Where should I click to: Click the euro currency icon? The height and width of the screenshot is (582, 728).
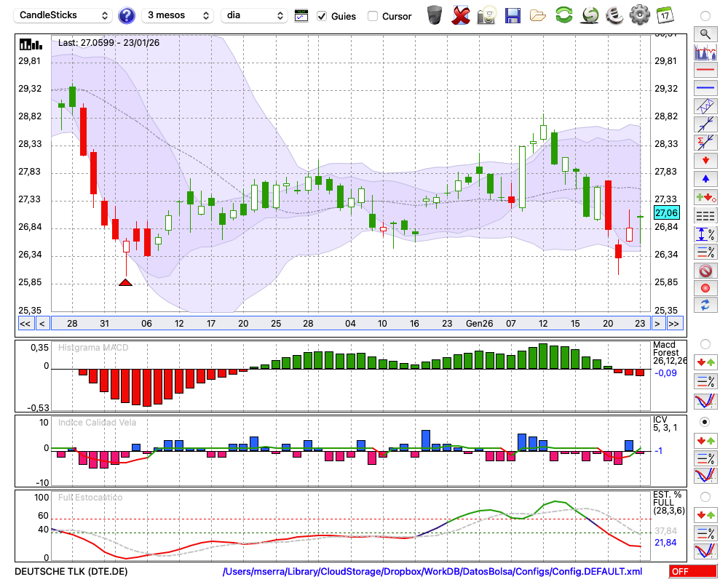614,15
